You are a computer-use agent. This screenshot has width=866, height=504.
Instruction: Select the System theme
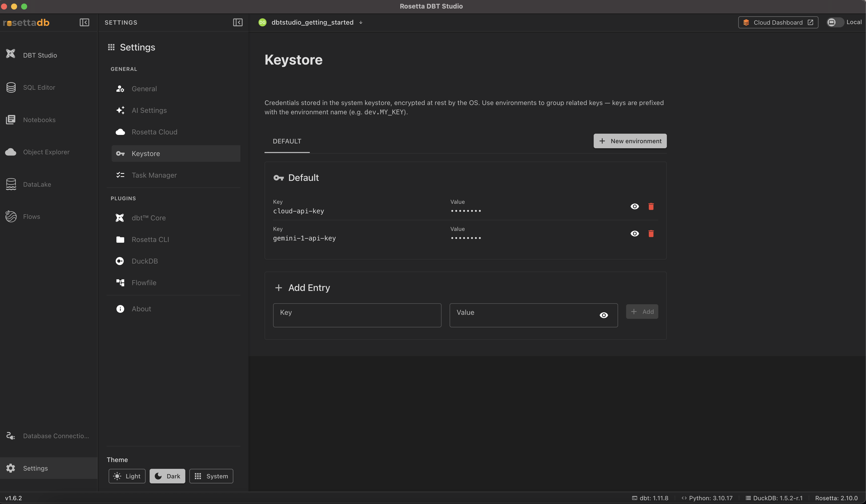click(211, 476)
